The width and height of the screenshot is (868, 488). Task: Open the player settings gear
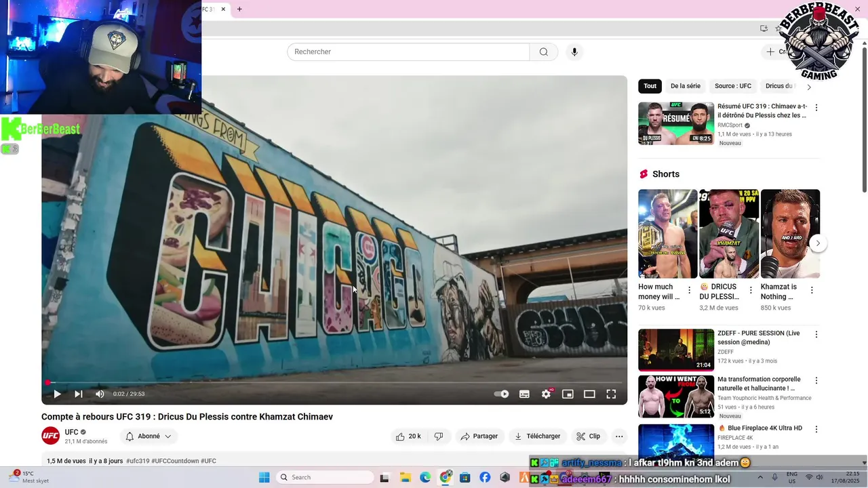pos(547,394)
